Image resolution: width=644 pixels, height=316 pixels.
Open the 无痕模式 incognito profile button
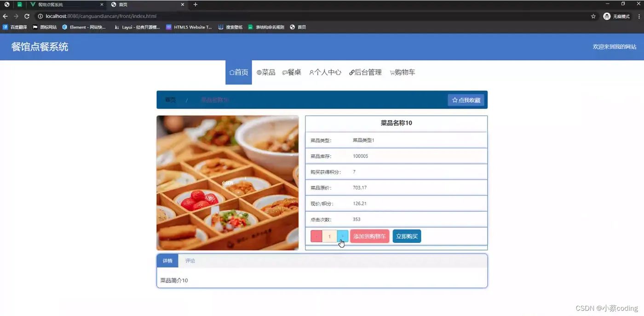coord(617,16)
